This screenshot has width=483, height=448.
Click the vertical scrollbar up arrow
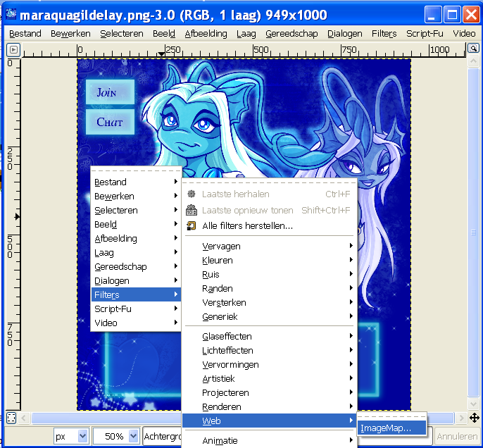473,61
